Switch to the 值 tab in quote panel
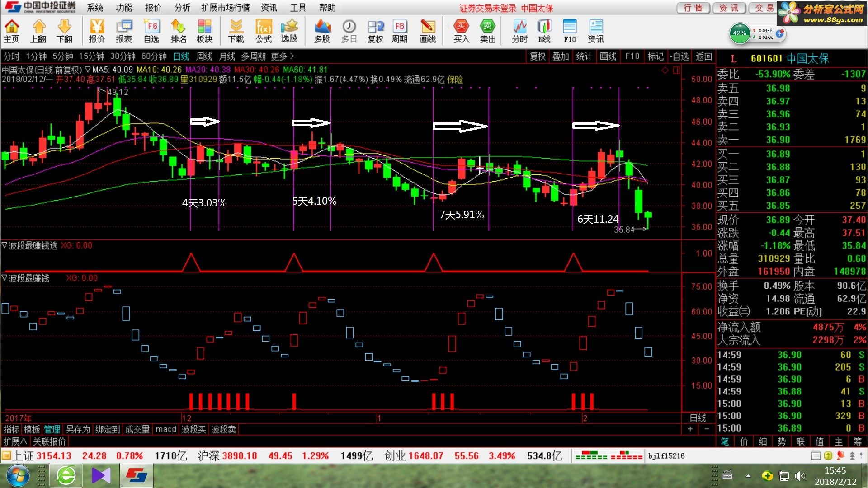Screen dimensions: 868x488 click(x=820, y=441)
